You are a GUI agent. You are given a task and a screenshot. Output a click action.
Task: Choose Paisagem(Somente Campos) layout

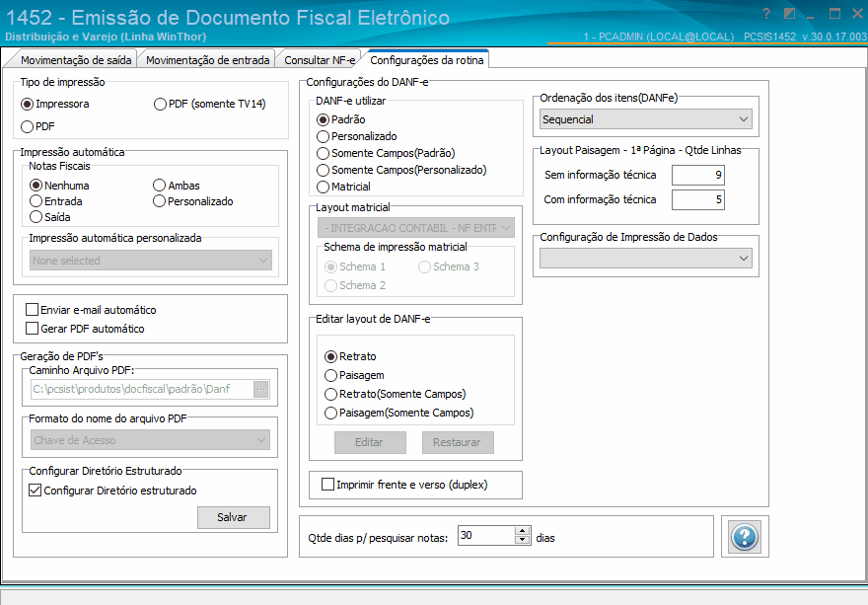pos(399,413)
